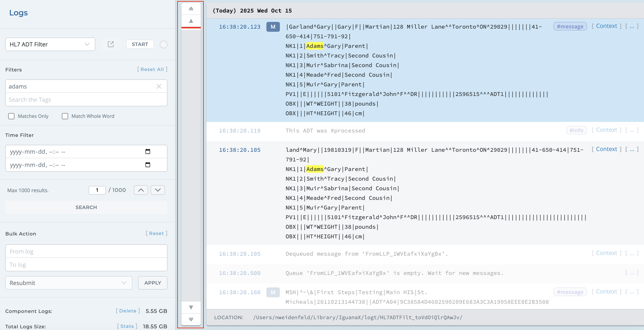Click blue M badge on first log

point(273,27)
